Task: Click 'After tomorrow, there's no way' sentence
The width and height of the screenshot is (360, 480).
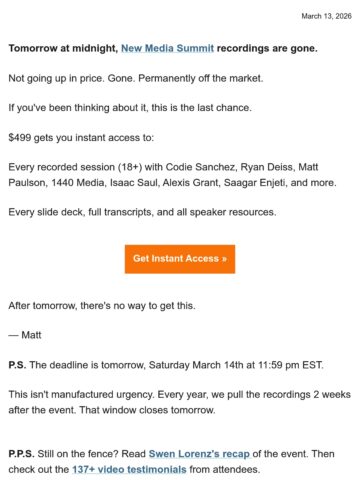Action: 102,306
